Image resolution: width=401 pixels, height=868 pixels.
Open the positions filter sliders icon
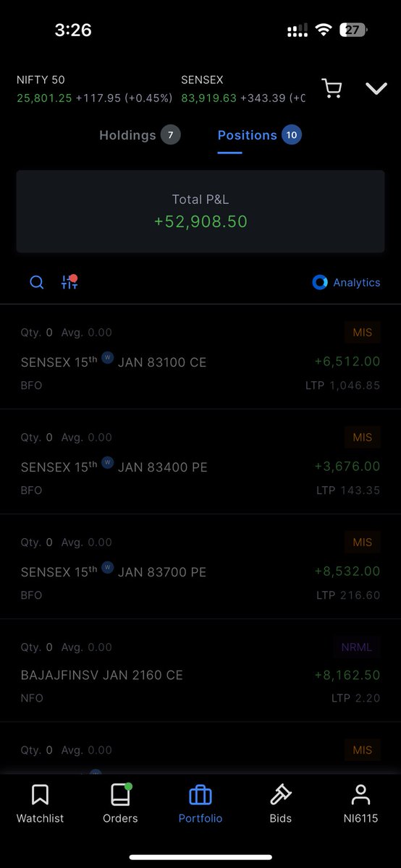tap(69, 282)
